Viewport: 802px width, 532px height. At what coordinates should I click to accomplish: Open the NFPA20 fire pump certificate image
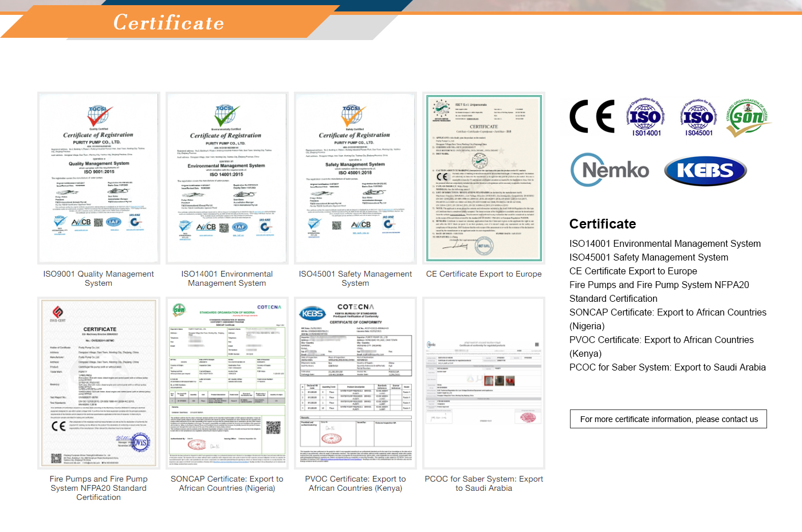[99, 383]
